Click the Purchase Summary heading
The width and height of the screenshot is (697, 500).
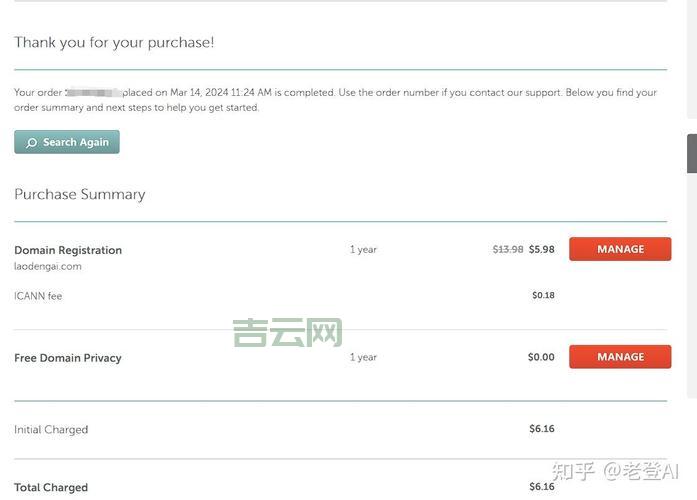tap(80, 194)
